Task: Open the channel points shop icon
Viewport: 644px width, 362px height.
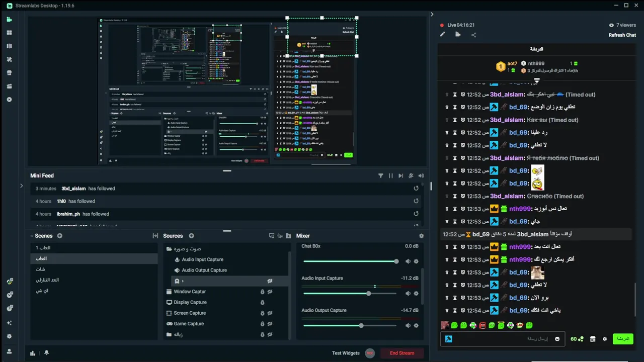Action: click(593, 339)
